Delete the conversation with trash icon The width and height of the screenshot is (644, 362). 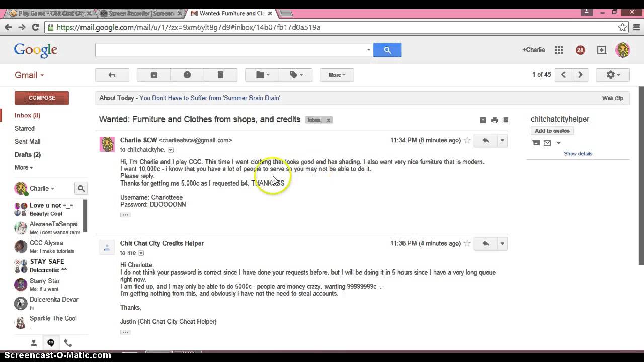click(220, 75)
